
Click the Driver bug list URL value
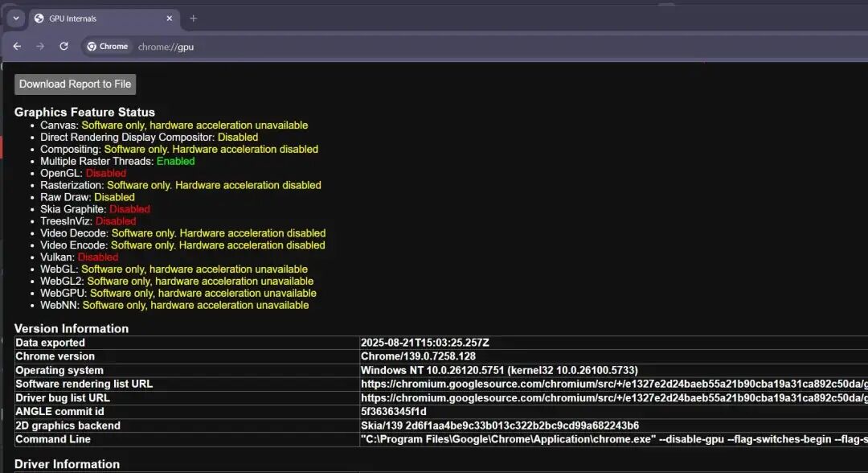(x=615, y=397)
